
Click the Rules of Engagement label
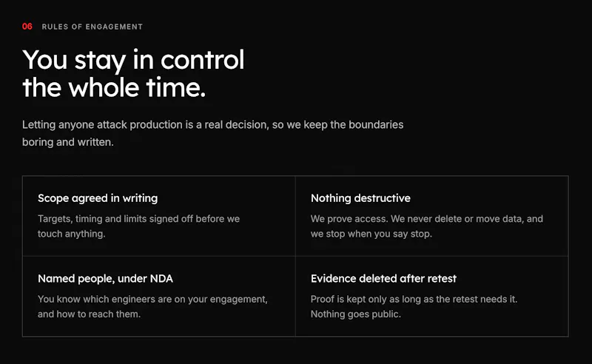point(92,27)
